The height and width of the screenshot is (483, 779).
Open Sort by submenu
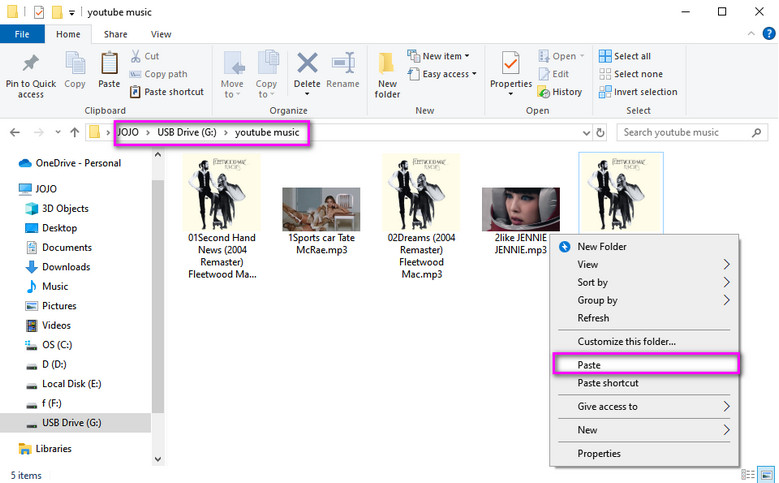[644, 282]
